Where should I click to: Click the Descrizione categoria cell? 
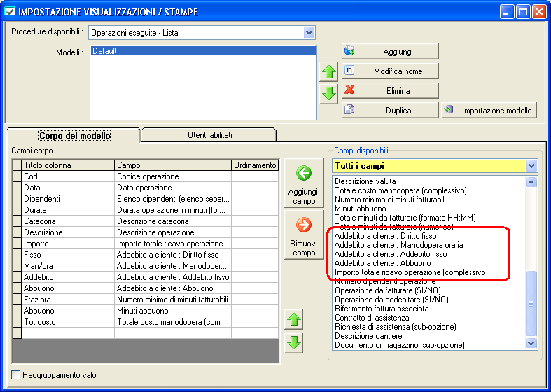[x=173, y=221]
